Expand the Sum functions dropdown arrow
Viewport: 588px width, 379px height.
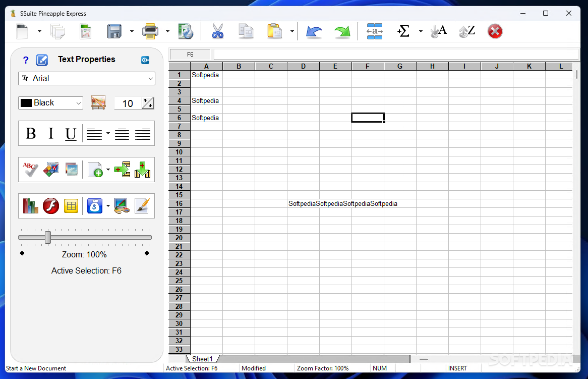pyautogui.click(x=421, y=31)
